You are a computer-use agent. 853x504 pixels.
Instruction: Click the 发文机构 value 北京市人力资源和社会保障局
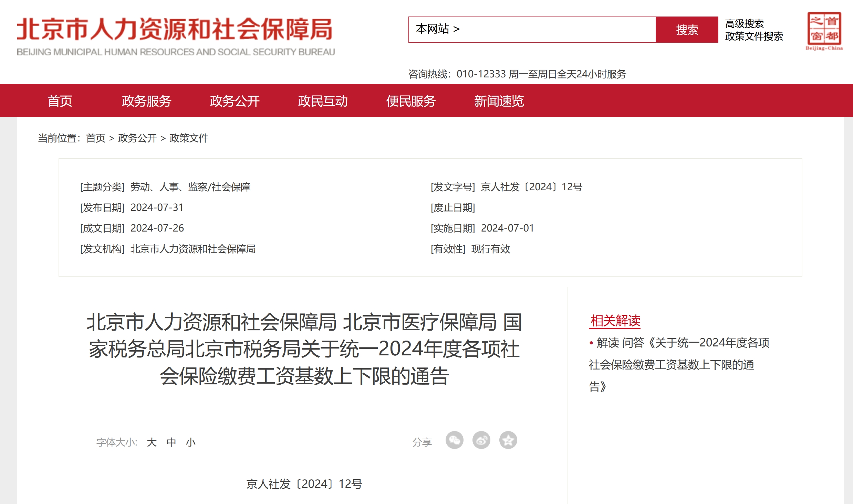(193, 249)
